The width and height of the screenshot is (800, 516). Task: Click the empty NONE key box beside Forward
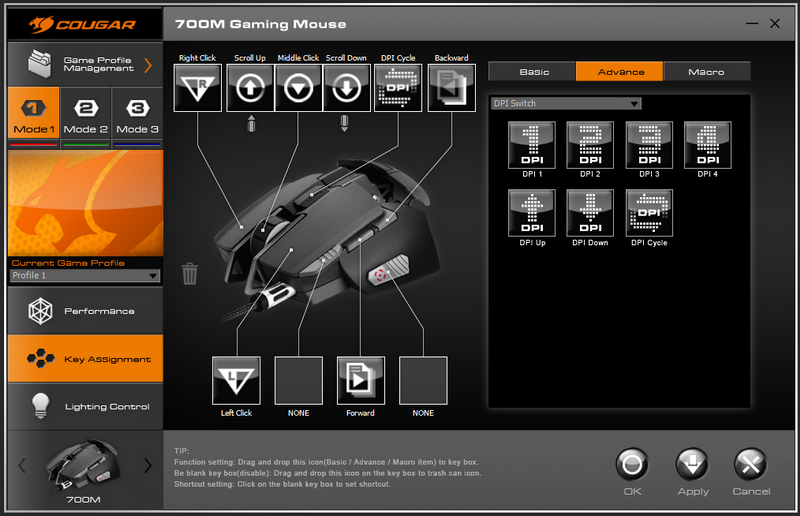(423, 380)
